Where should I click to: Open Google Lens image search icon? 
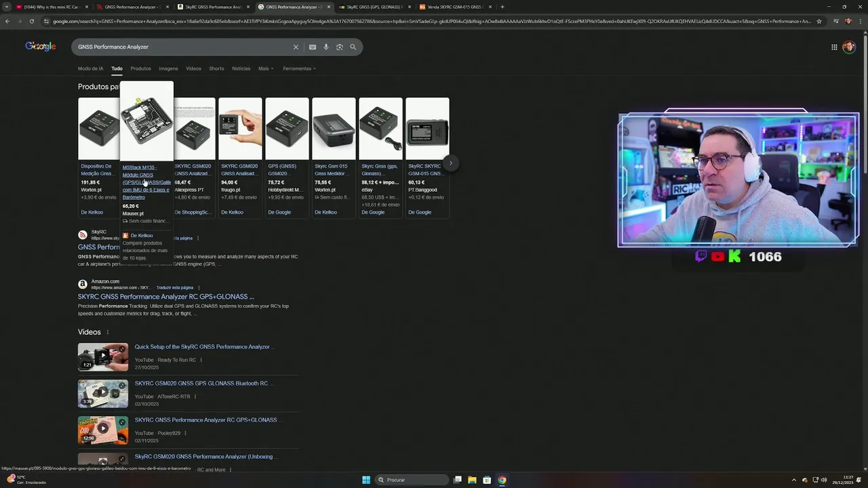(x=340, y=47)
